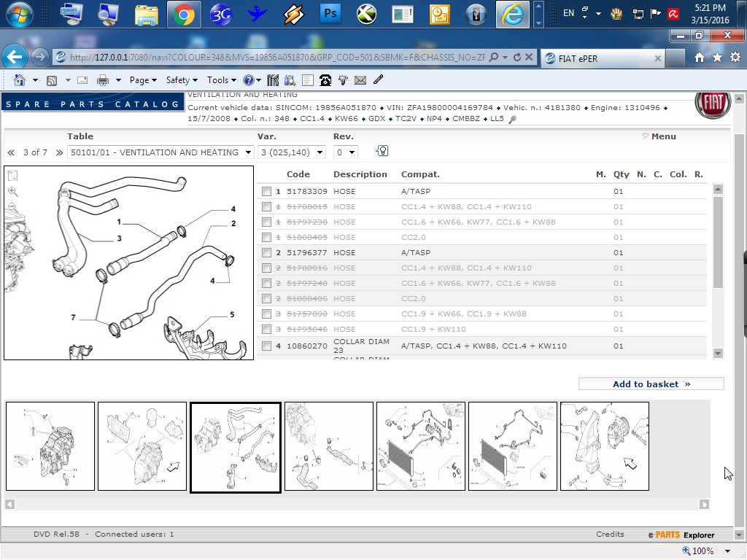Viewport: 747px width, 560px height.
Task: Open Chrome from the taskbar
Action: pyautogui.click(x=183, y=15)
